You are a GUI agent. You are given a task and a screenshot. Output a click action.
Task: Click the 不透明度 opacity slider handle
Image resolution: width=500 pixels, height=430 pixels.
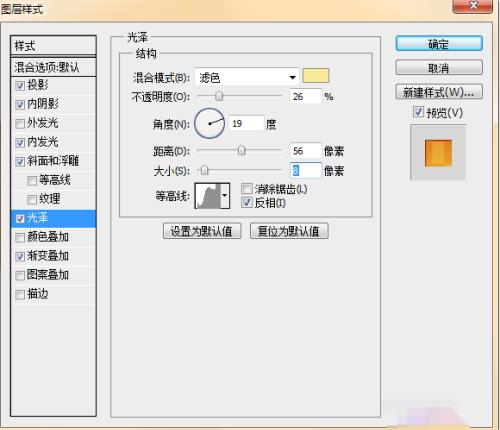[x=219, y=96]
